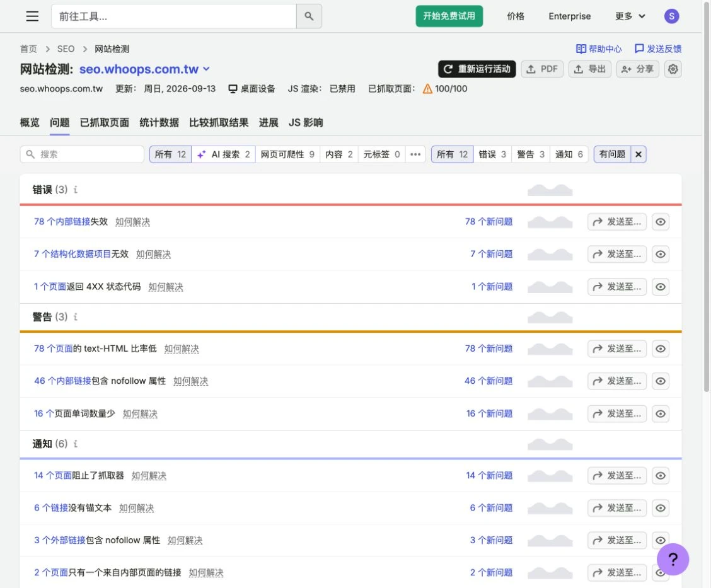
Task: Open the purple help question bubble
Action: [x=673, y=560]
